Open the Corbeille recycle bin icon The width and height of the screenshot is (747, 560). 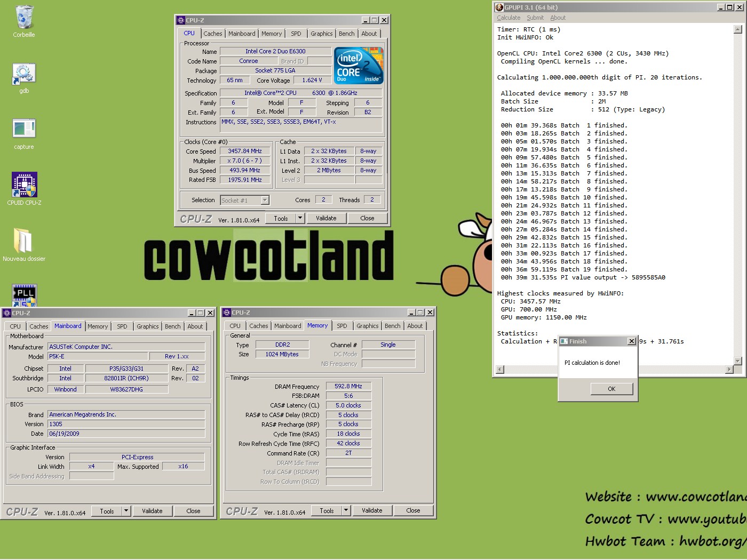[24, 17]
